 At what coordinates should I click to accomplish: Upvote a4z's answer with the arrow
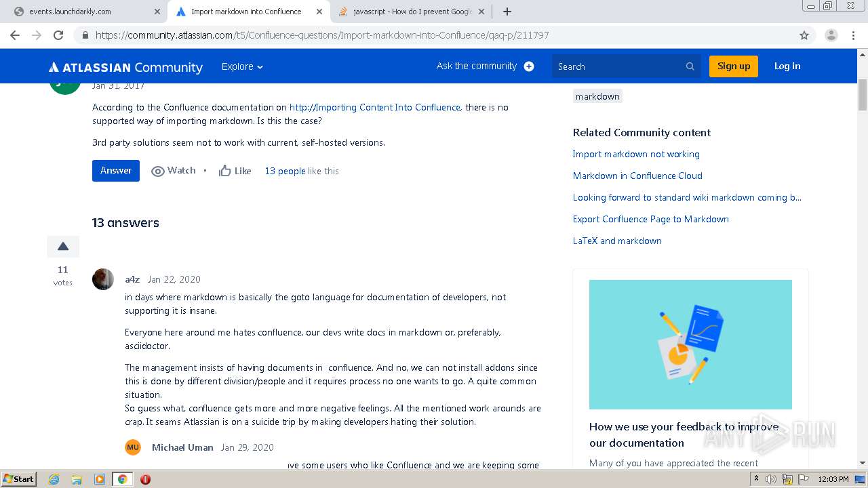pyautogui.click(x=63, y=247)
